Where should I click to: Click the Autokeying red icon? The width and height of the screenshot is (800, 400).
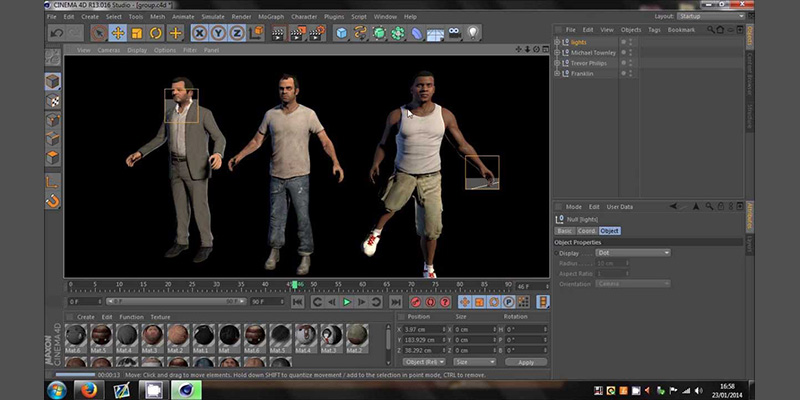pos(431,302)
